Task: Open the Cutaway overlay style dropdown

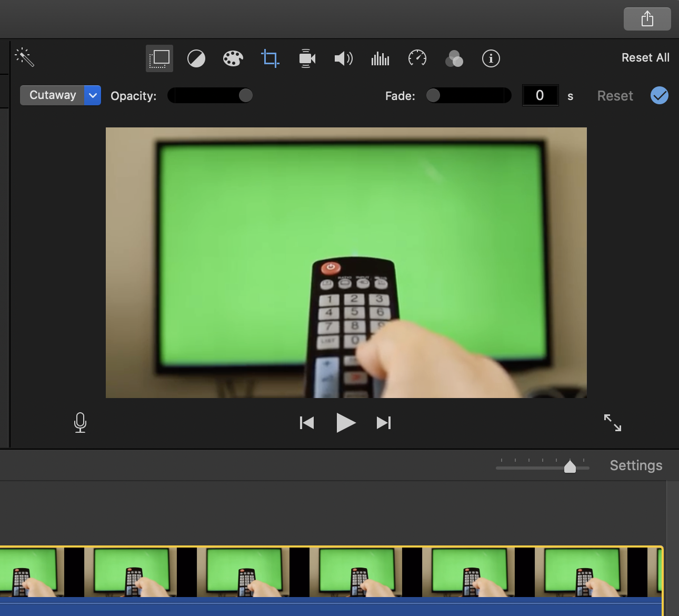Action: (x=93, y=95)
